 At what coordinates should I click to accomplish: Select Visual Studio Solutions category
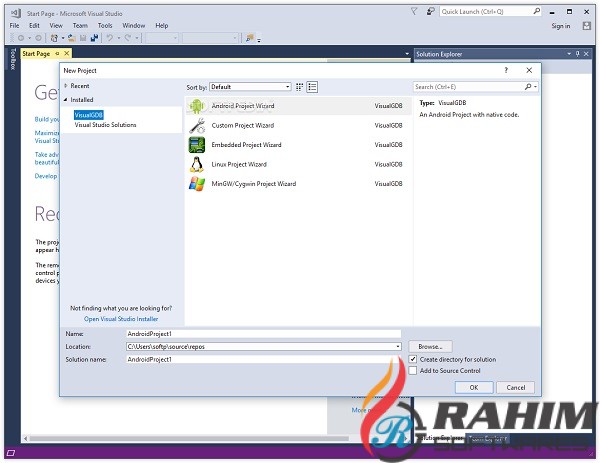(x=106, y=125)
